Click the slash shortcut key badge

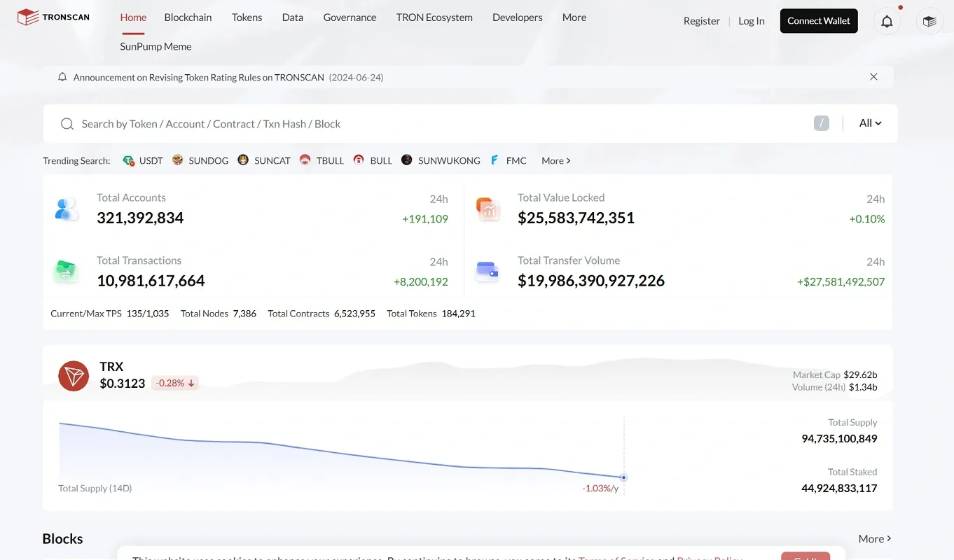coord(822,123)
